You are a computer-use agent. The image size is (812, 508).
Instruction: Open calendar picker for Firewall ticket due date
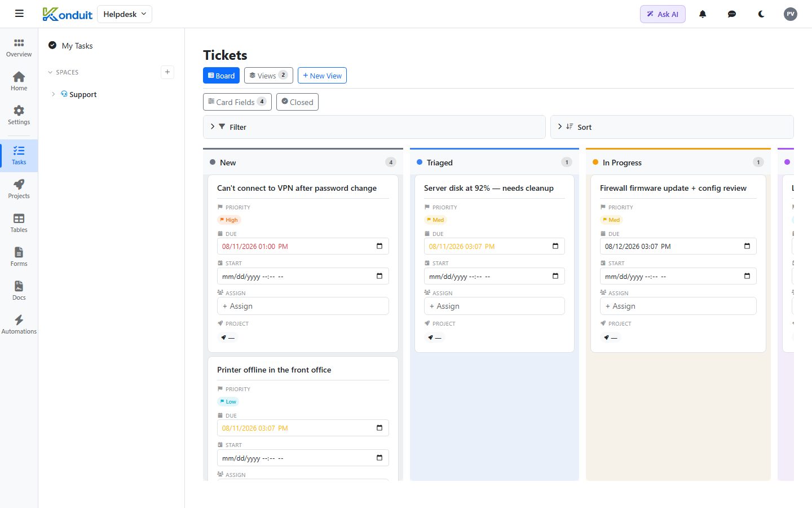(x=747, y=246)
